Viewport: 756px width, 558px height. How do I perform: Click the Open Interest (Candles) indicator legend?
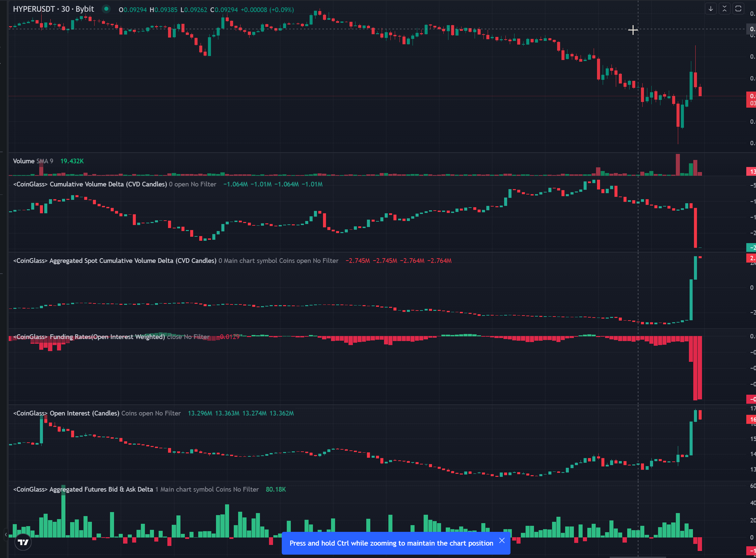[66, 413]
